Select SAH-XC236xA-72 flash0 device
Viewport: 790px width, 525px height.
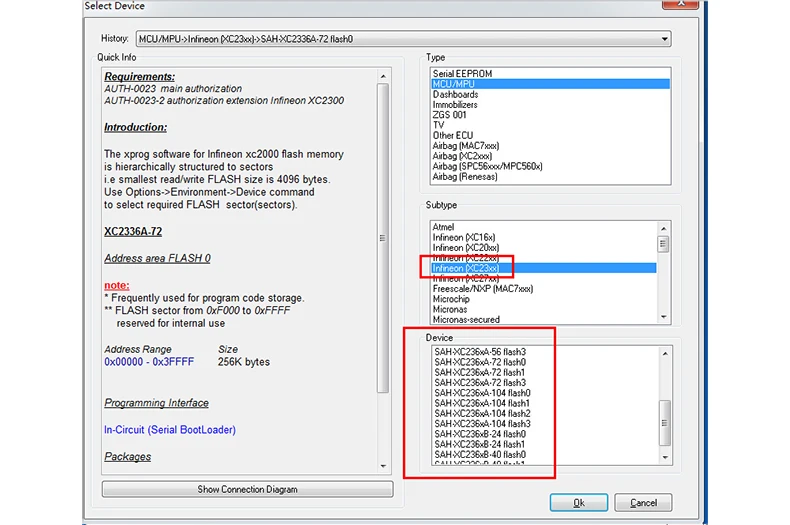(546, 362)
